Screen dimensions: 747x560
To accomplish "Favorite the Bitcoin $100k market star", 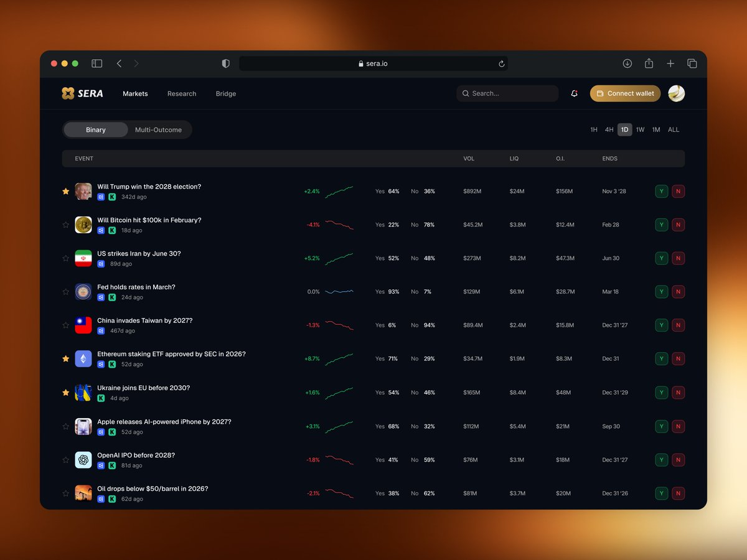I will pos(65,225).
